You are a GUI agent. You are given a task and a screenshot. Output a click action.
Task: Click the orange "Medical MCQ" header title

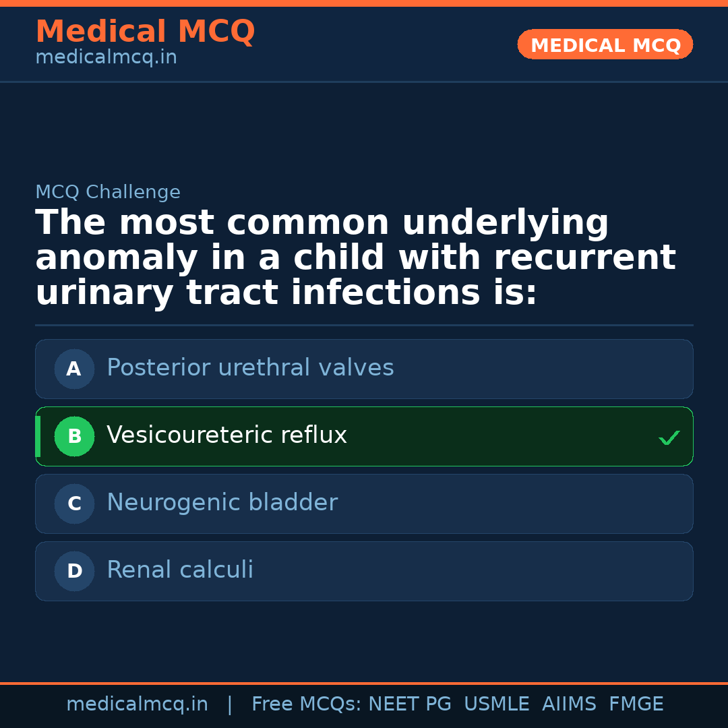pos(145,32)
